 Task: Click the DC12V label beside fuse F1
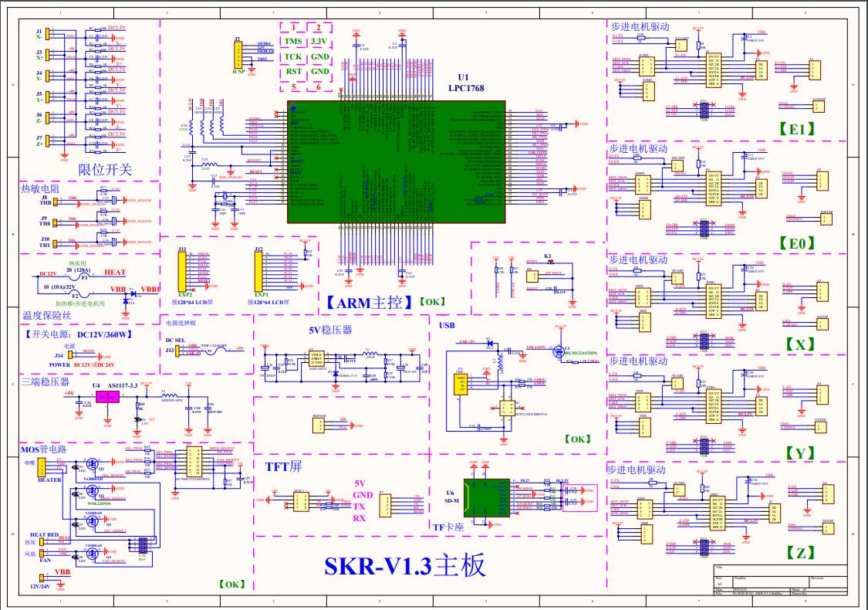pos(48,274)
